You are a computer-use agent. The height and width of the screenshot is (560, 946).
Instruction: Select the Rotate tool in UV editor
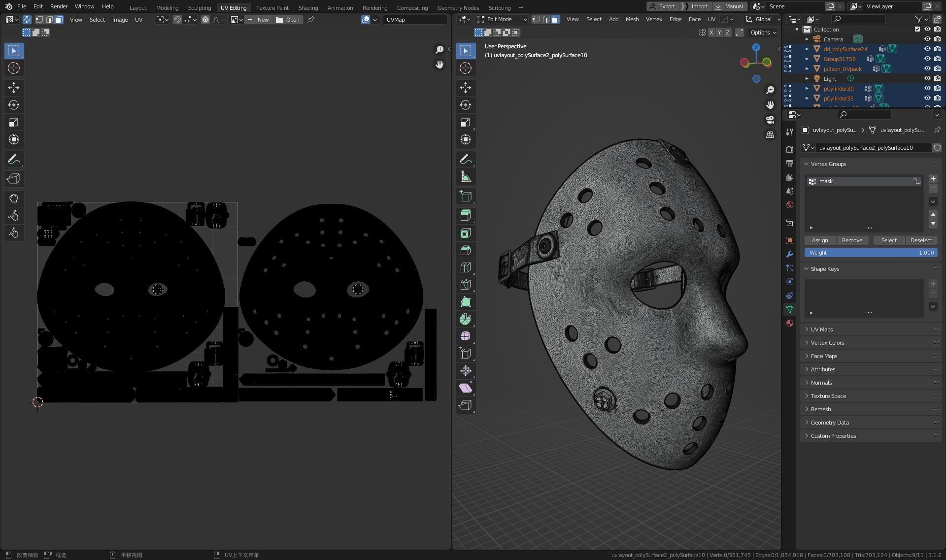click(14, 105)
